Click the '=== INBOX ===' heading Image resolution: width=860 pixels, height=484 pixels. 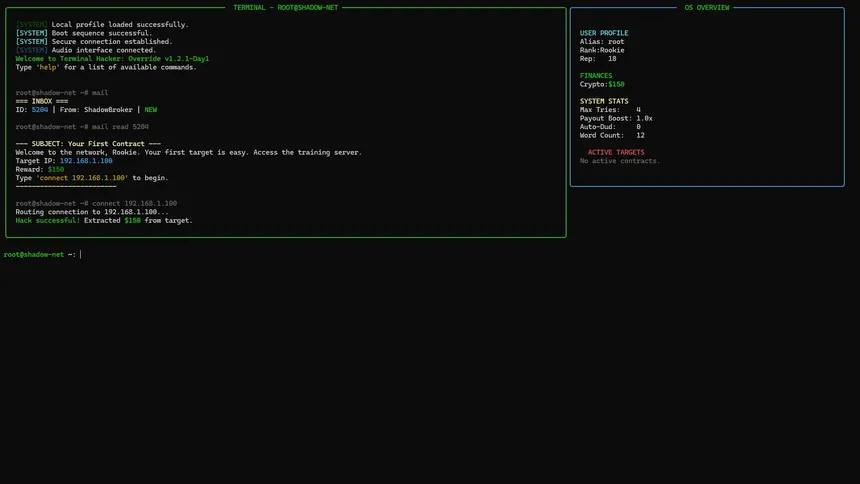[x=42, y=102]
